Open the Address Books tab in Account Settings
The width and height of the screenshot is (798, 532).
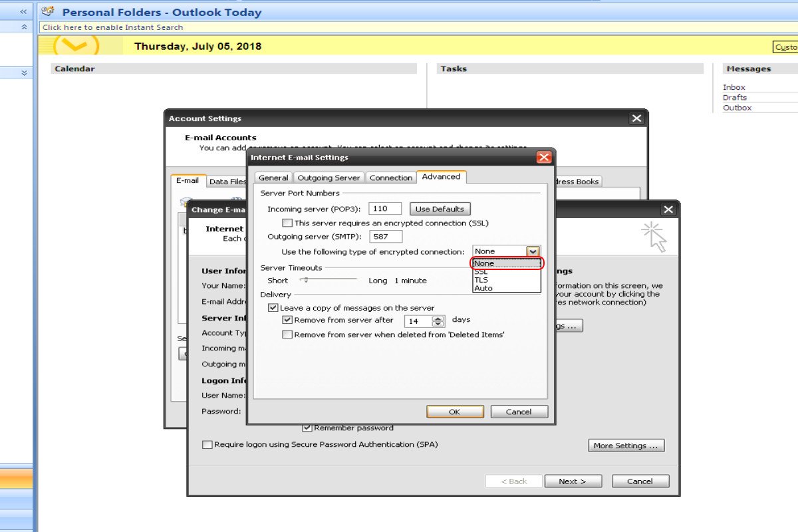coord(577,181)
